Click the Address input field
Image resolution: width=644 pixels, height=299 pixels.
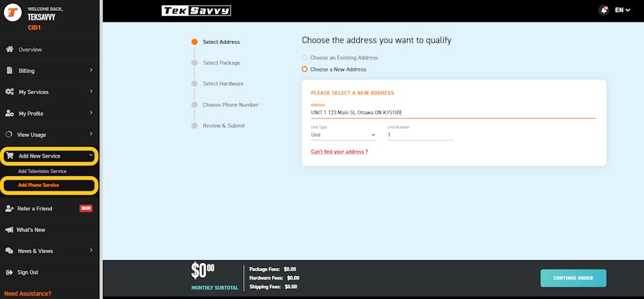coord(453,111)
